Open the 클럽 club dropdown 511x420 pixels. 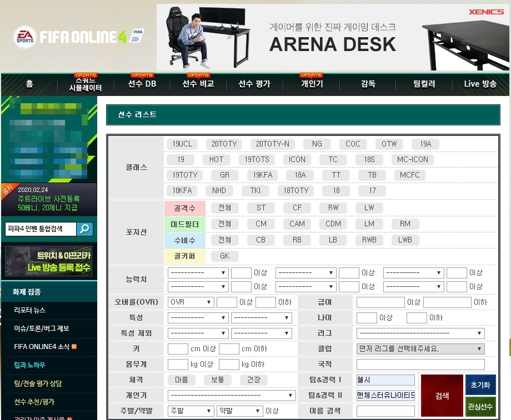[420, 349]
